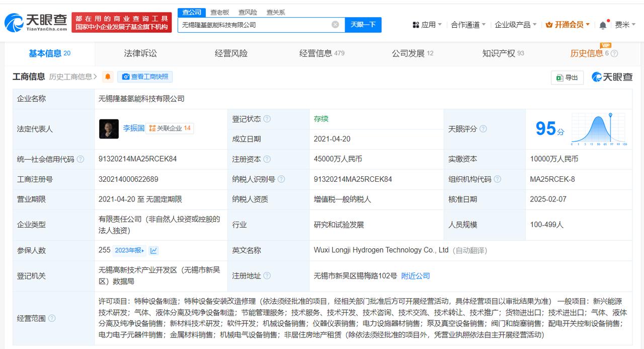Viewport: 644px width, 349px height.
Task: Select the 查老板 search tab
Action: click(220, 12)
